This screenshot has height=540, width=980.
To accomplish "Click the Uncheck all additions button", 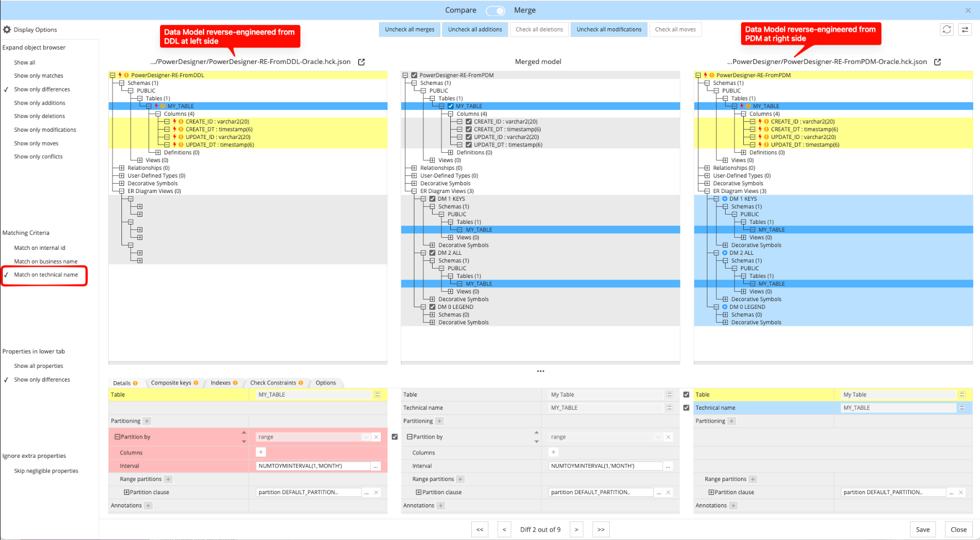I will tap(475, 29).
